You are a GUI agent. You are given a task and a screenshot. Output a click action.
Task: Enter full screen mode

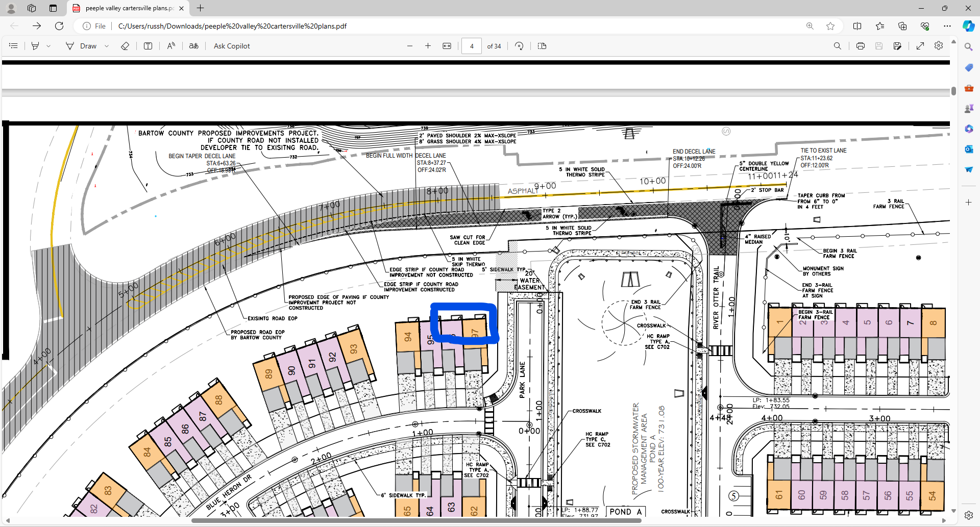coord(920,46)
